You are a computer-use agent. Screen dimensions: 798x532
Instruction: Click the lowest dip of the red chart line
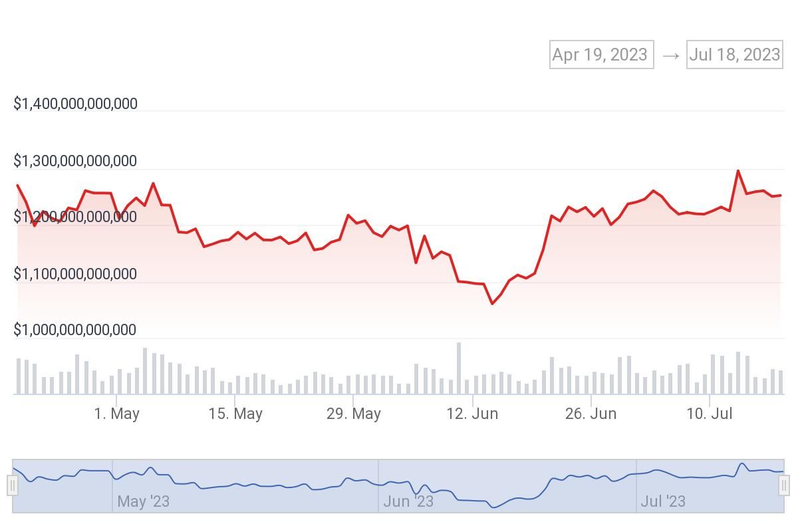[491, 303]
